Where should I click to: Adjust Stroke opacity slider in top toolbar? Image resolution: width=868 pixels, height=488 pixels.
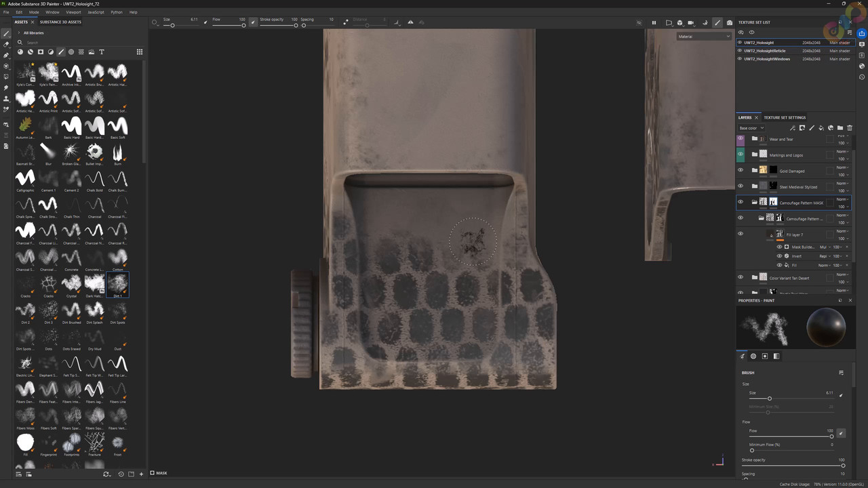pyautogui.click(x=278, y=25)
